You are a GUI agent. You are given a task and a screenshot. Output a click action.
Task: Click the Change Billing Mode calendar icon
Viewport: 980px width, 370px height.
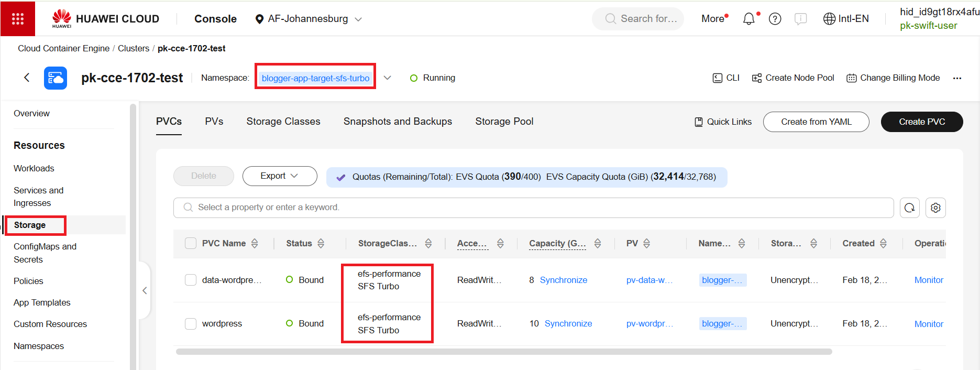click(852, 78)
